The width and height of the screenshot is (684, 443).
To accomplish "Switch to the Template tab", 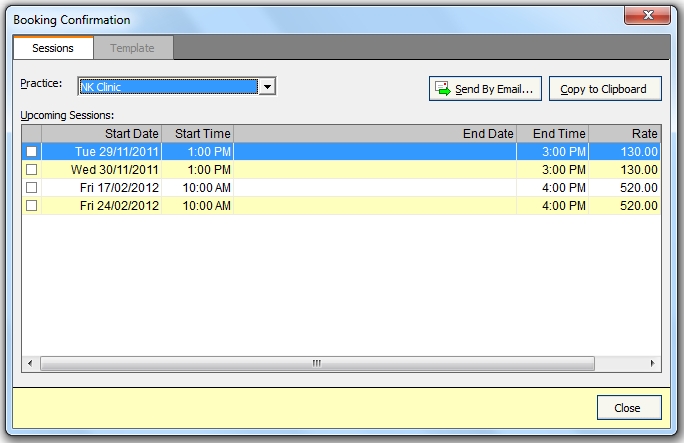I will click(x=132, y=48).
